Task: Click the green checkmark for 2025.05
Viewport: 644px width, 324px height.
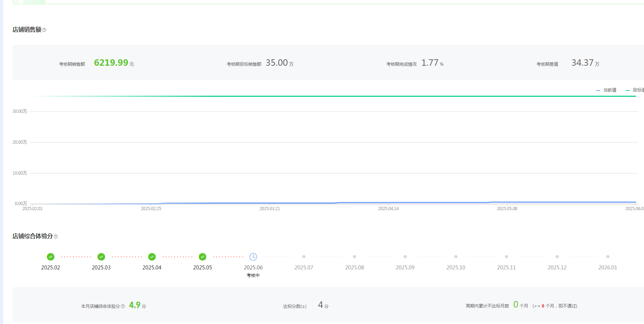Action: coord(203,257)
